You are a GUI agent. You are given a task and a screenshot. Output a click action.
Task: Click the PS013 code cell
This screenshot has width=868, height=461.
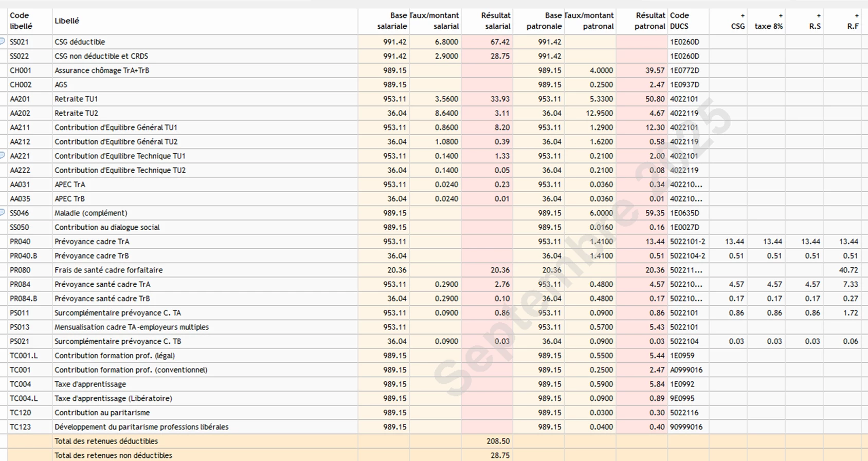click(20, 327)
